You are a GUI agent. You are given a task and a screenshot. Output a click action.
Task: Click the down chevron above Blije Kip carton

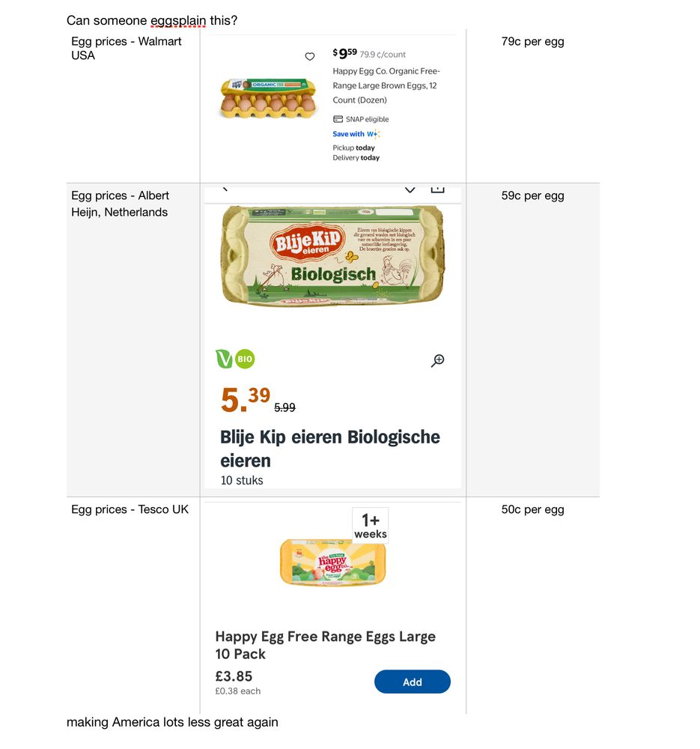tap(410, 189)
